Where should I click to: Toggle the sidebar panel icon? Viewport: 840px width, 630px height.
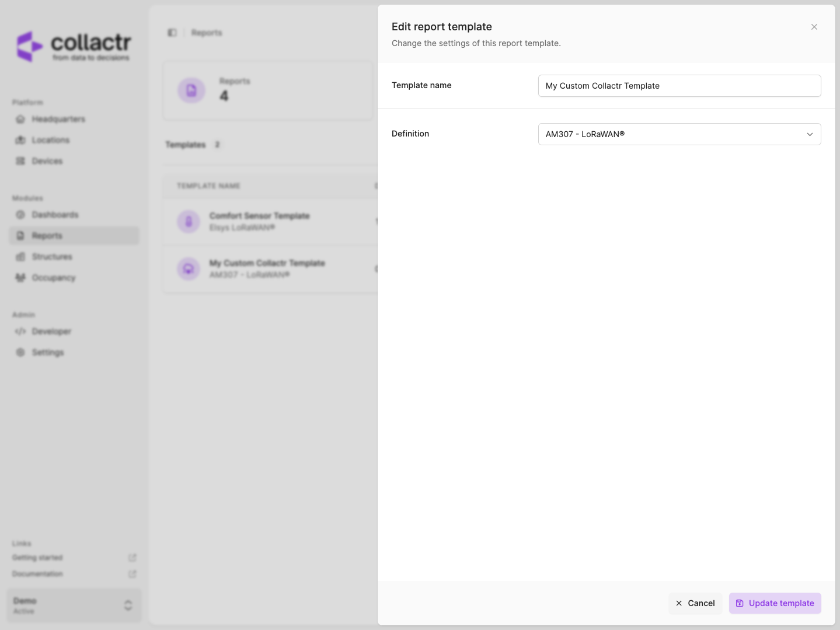(172, 33)
